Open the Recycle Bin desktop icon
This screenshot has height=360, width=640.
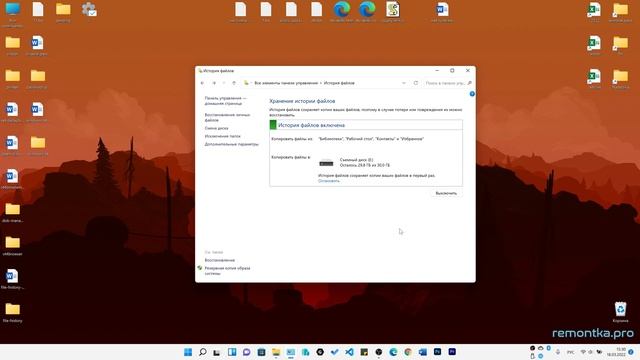(x=620, y=312)
